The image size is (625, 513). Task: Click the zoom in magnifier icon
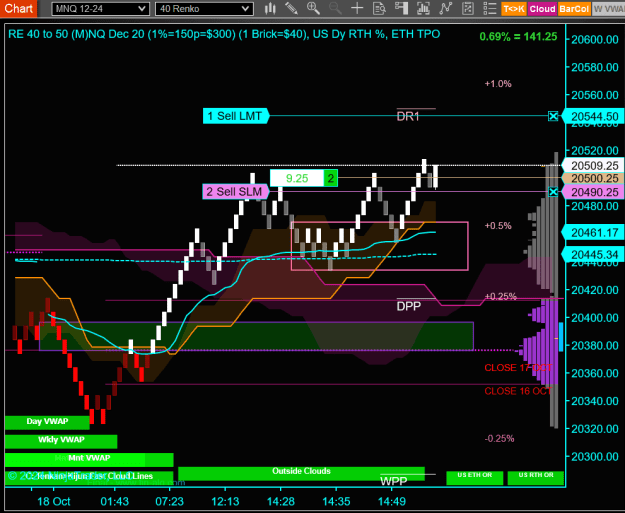313,8
